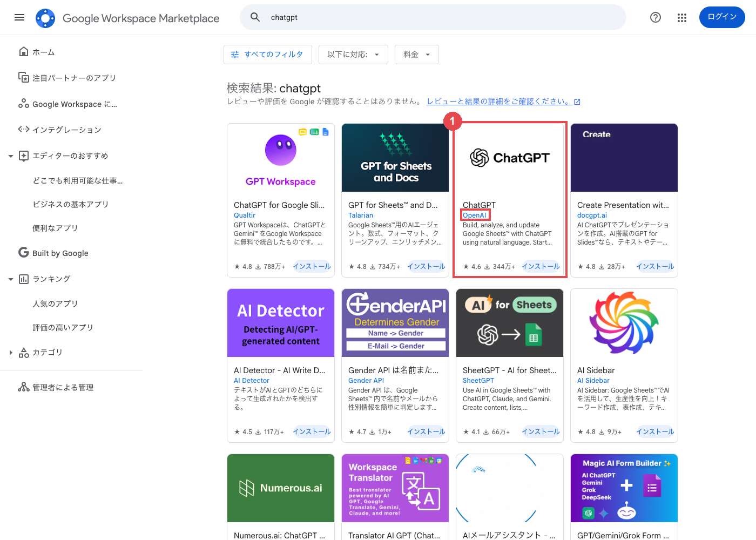Click the external link icon beside review details
Image resolution: width=756 pixels, height=540 pixels.
pos(577,102)
